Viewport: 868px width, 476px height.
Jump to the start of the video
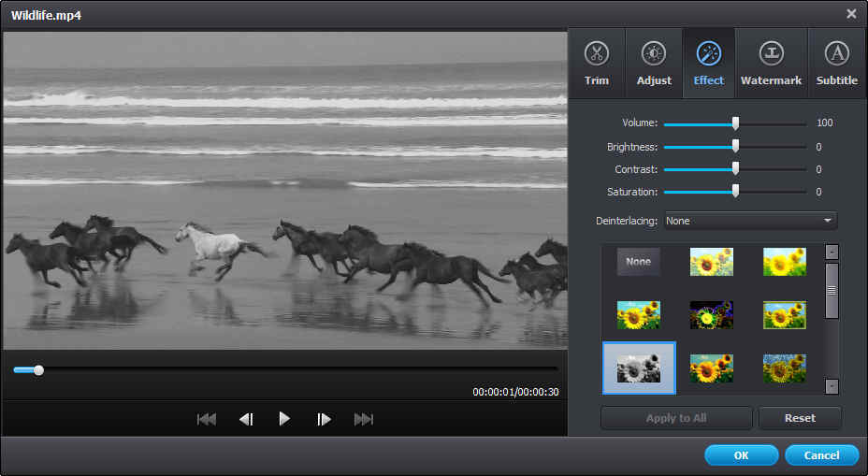[x=206, y=420]
